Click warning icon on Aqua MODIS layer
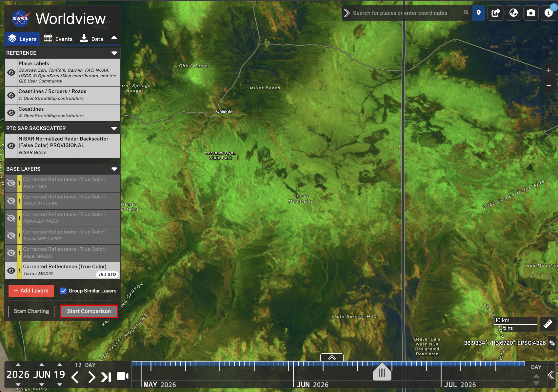This screenshot has height=392, width=558. (19, 253)
